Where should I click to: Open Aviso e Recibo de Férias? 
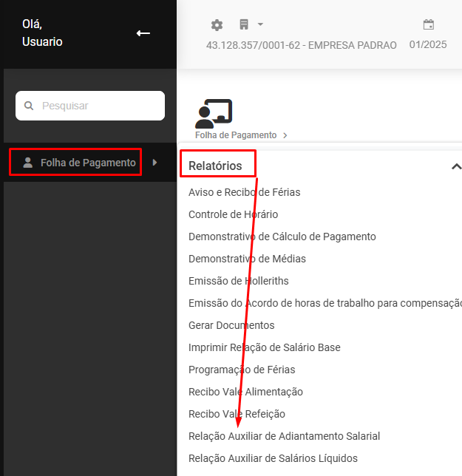[x=245, y=192]
